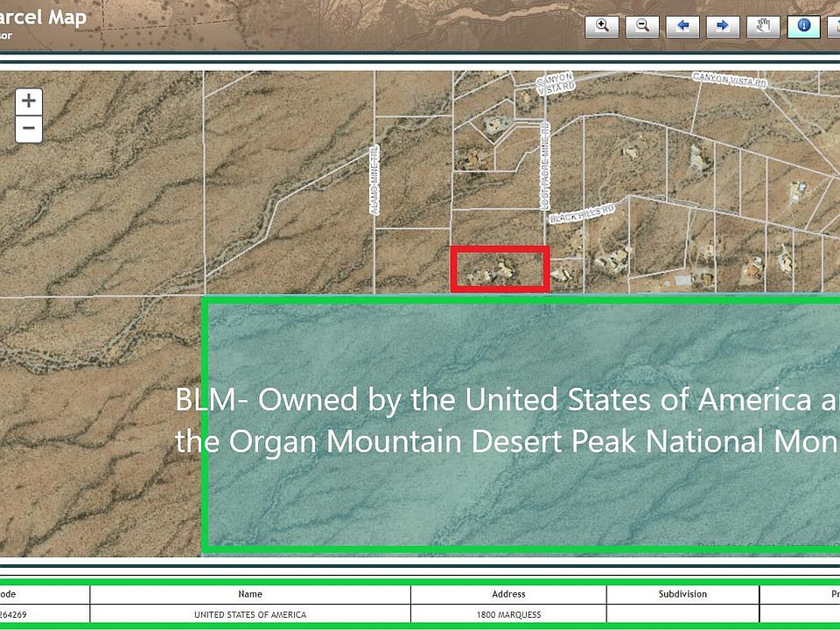
Task: Go to next map extent with right arrow
Action: 723,26
